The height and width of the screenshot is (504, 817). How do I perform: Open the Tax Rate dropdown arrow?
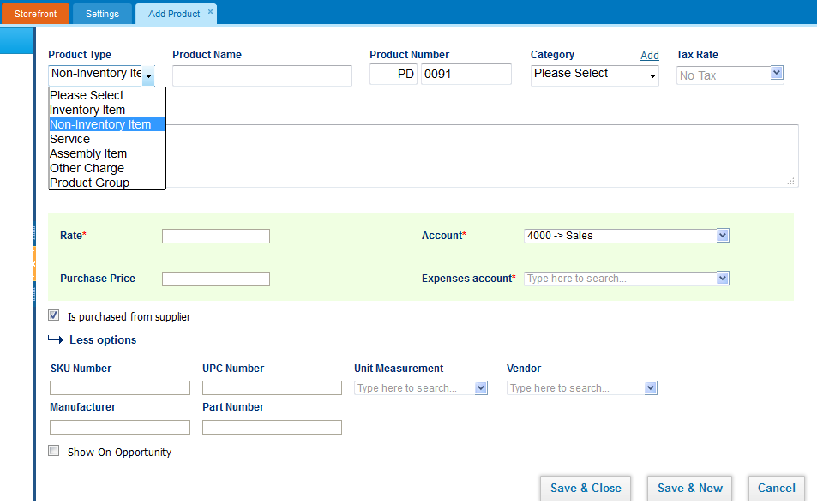coord(777,73)
